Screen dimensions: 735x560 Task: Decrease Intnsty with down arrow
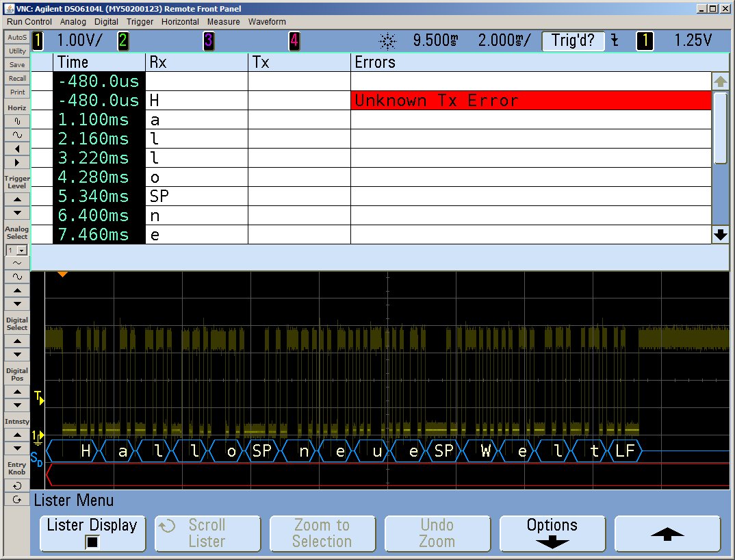tap(17, 448)
